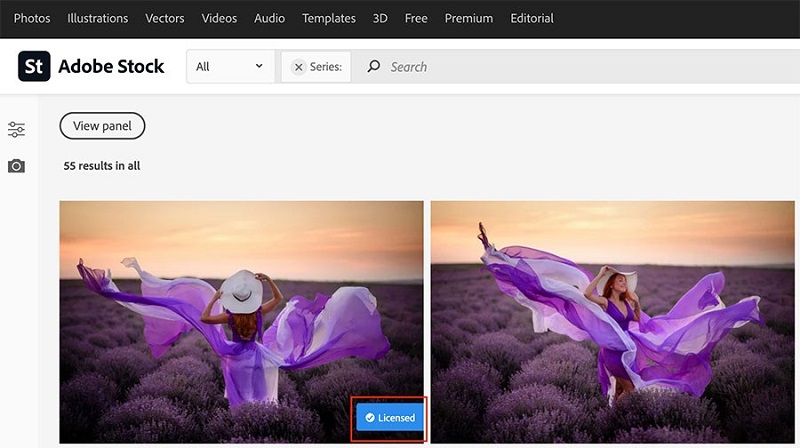The height and width of the screenshot is (448, 800).
Task: Go to the Illustrations section
Action: tap(97, 18)
